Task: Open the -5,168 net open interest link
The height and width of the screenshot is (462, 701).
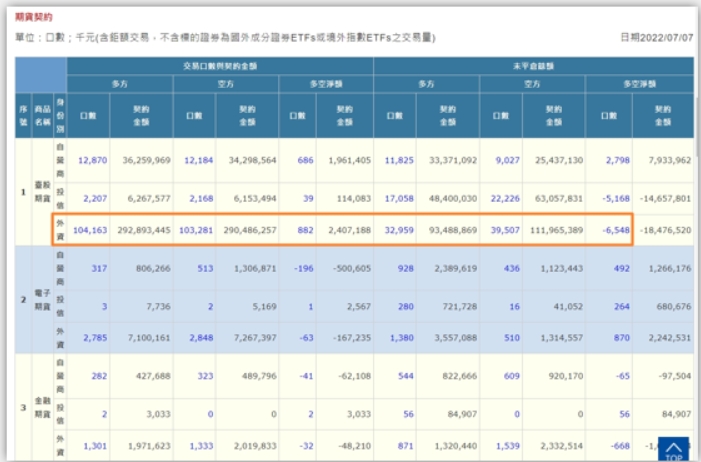Action: (x=616, y=198)
